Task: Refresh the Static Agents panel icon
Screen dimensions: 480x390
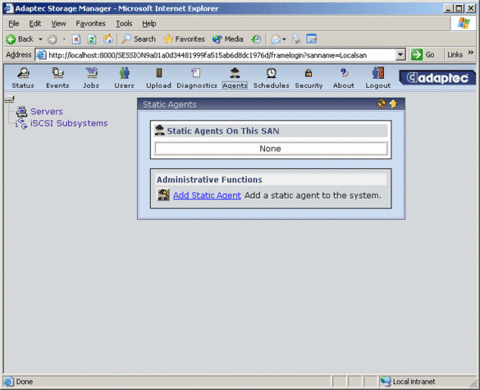Action: [x=382, y=104]
